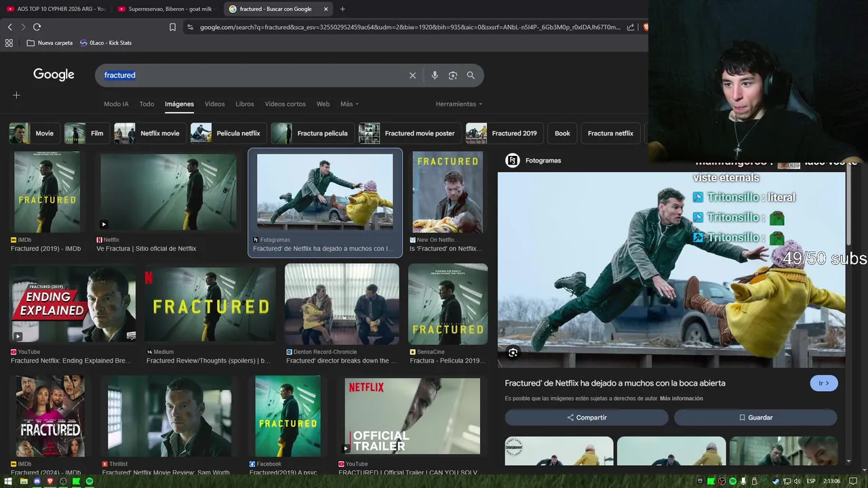
Task: Open the Medium Fractured Review thumbnail
Action: tap(210, 304)
